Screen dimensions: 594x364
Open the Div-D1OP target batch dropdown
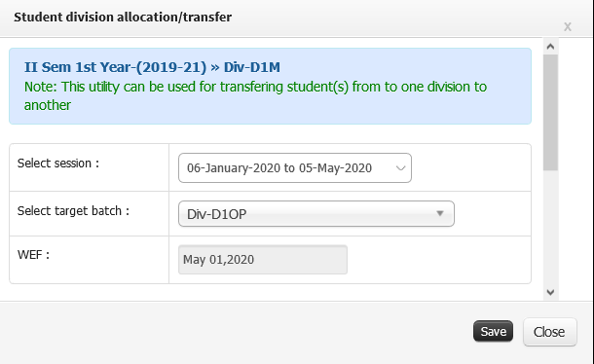pos(316,213)
